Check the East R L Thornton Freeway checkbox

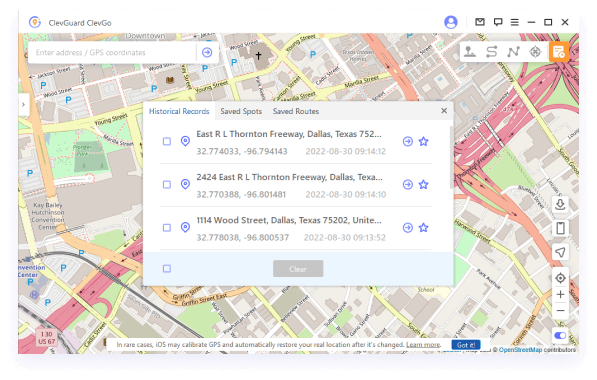point(167,142)
